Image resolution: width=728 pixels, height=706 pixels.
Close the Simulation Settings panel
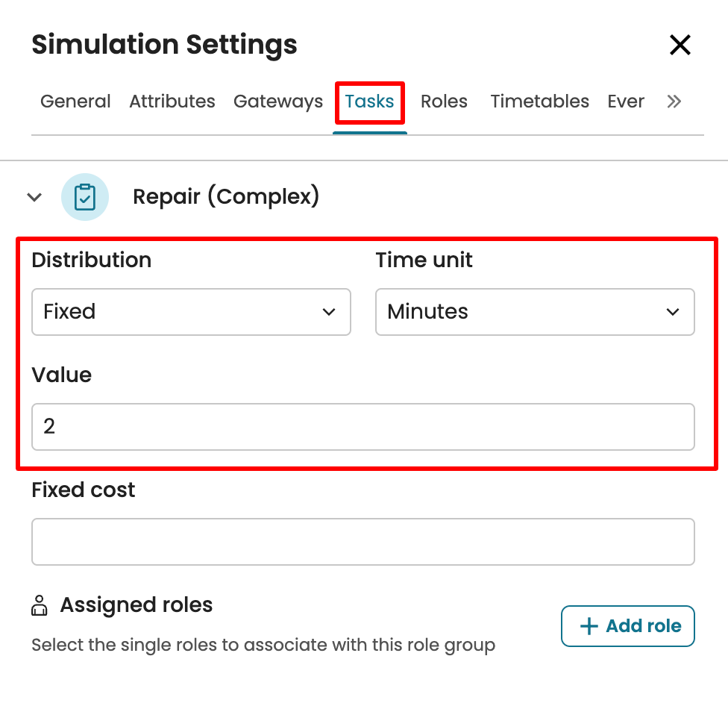tap(680, 45)
